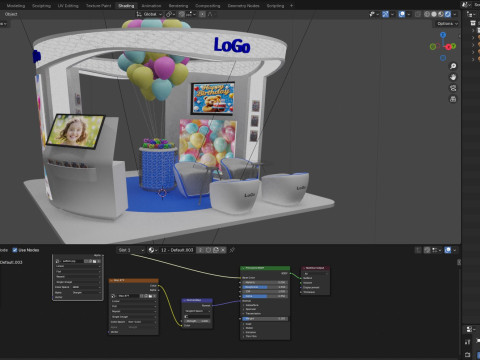Open the Slot 1 material slot dropdown
The height and width of the screenshot is (360, 480).
[x=131, y=250]
